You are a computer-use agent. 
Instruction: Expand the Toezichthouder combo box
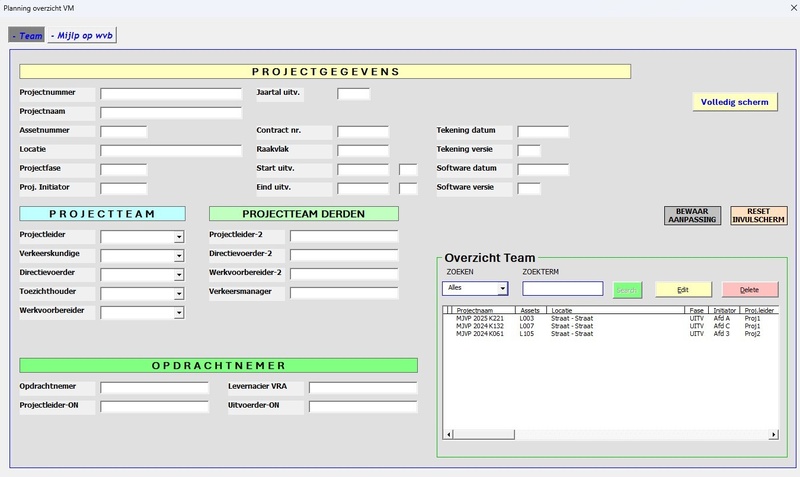[179, 293]
